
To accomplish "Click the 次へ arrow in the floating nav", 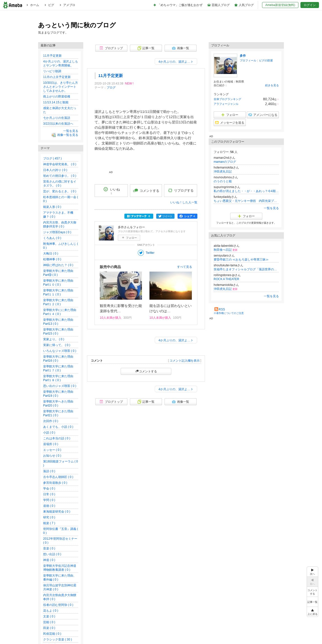I will pos(312,572).
